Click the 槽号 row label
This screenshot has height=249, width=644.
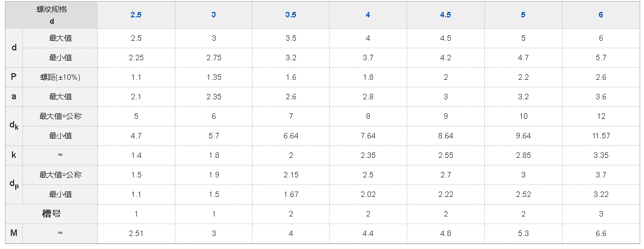(x=52, y=214)
